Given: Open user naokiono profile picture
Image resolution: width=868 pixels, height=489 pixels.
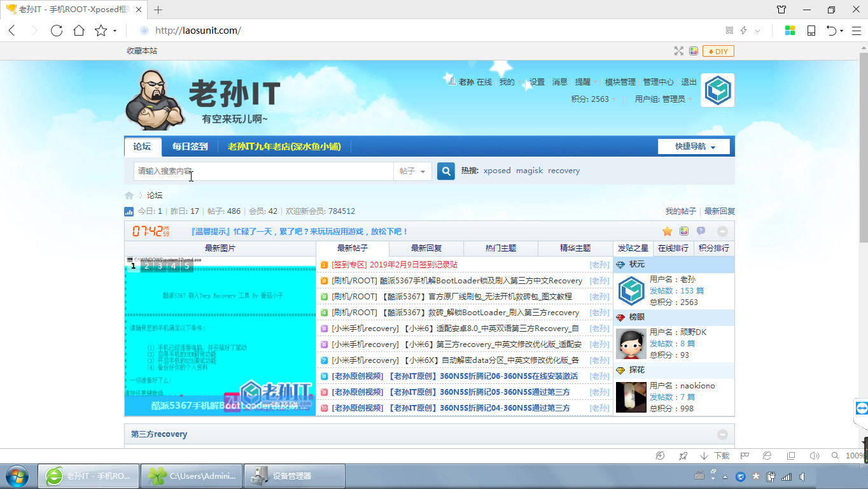Looking at the screenshot, I should (631, 397).
